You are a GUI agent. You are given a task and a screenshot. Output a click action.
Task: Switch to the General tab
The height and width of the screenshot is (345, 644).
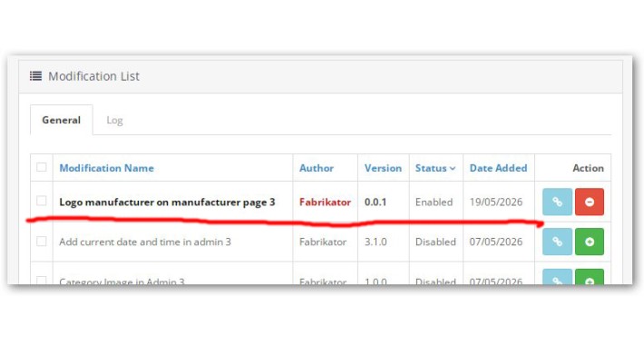tap(61, 120)
